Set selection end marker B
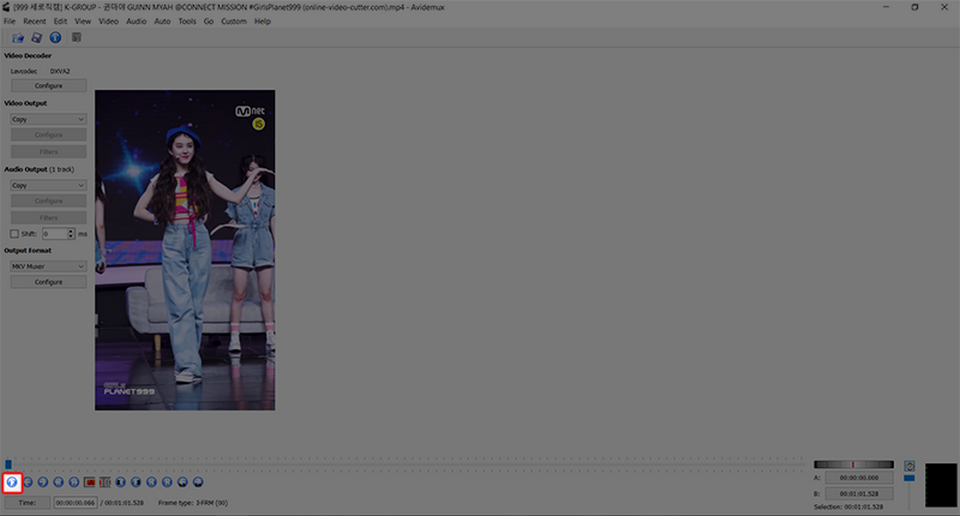The width and height of the screenshot is (960, 516). [105, 482]
